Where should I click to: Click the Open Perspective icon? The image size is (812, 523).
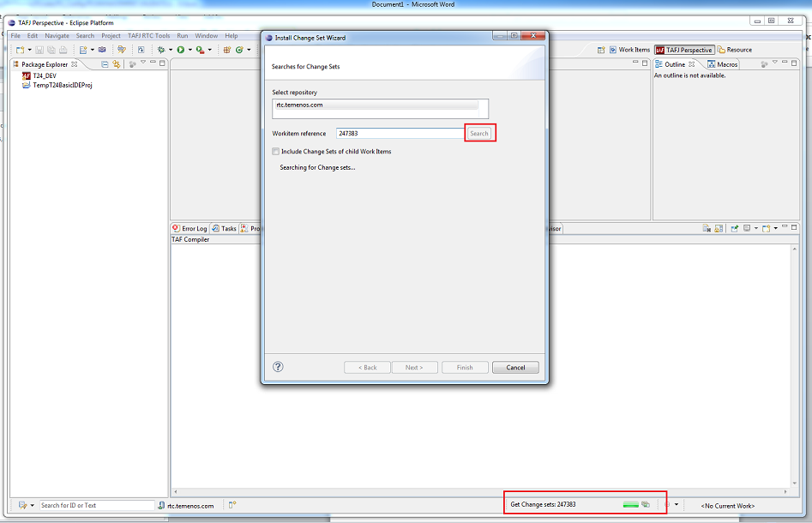[x=599, y=50]
